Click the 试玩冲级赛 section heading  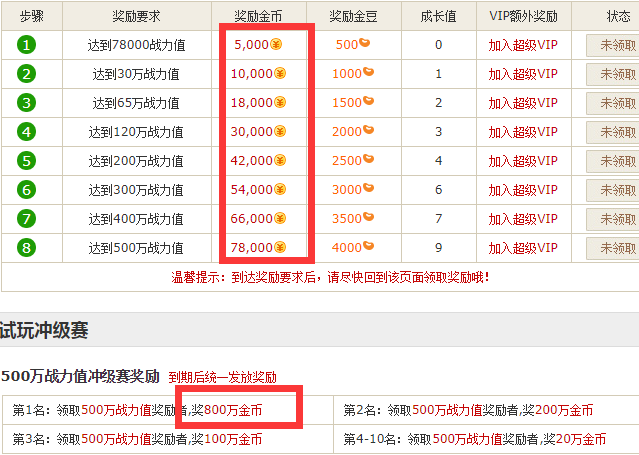coord(44,330)
